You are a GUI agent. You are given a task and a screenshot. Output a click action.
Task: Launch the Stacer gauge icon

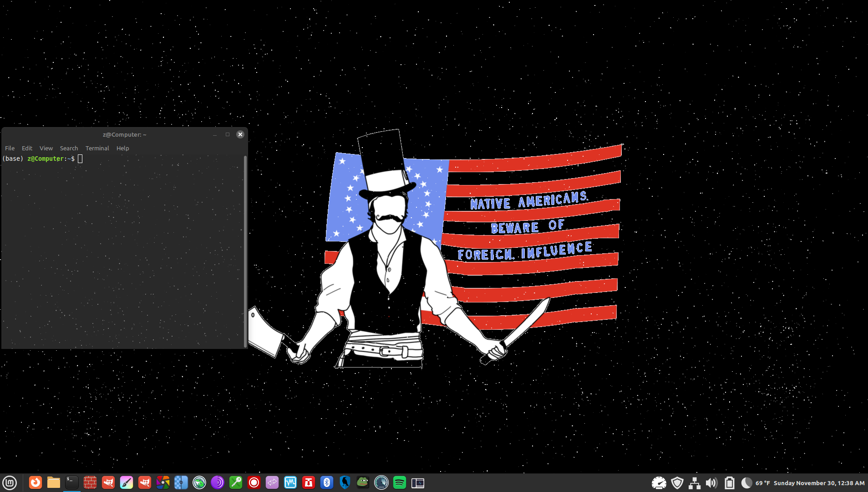click(381, 482)
